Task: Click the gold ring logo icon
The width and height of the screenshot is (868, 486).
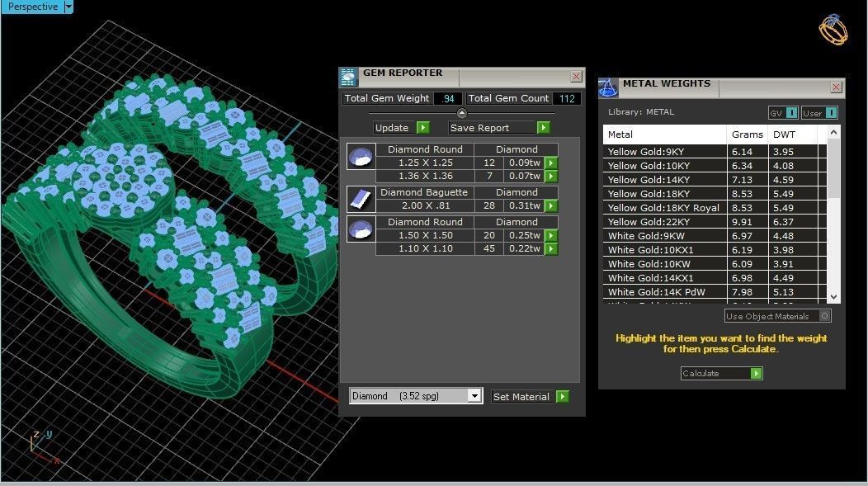Action: coord(833,30)
